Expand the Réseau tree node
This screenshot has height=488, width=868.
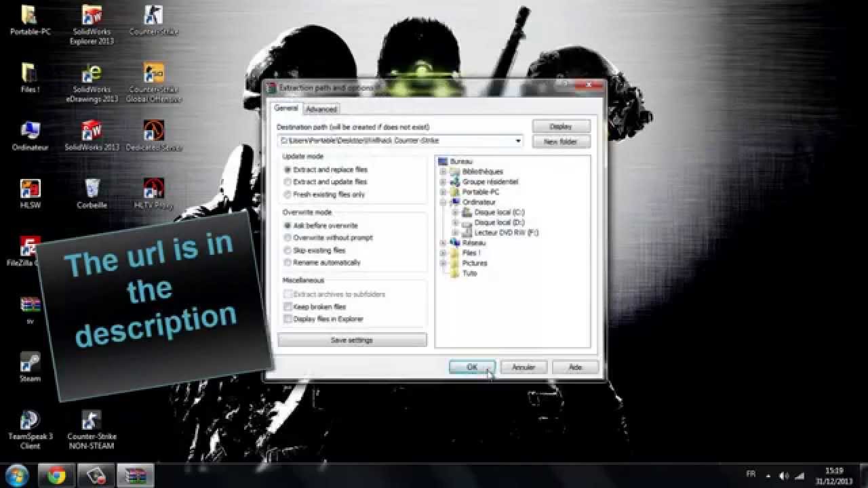(x=443, y=243)
